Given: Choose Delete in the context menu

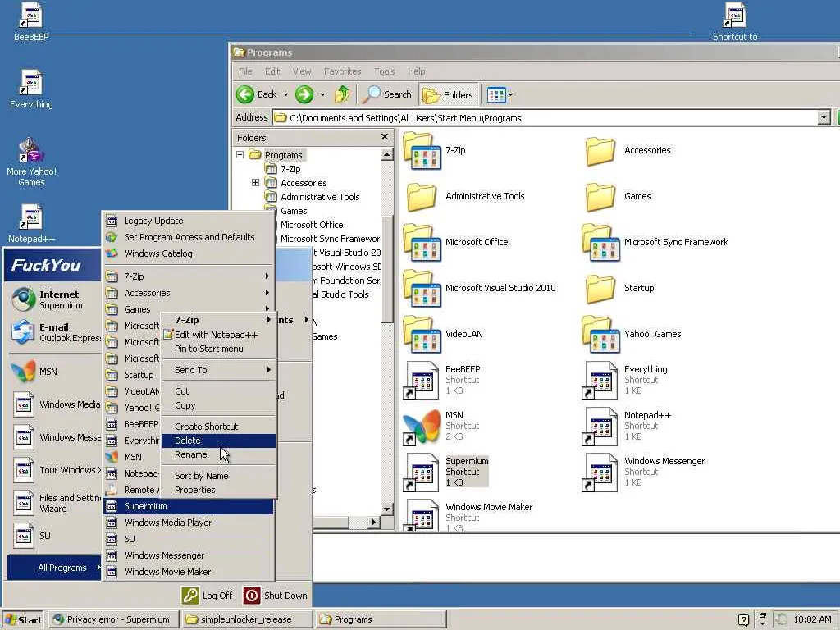Looking at the screenshot, I should click(218, 441).
